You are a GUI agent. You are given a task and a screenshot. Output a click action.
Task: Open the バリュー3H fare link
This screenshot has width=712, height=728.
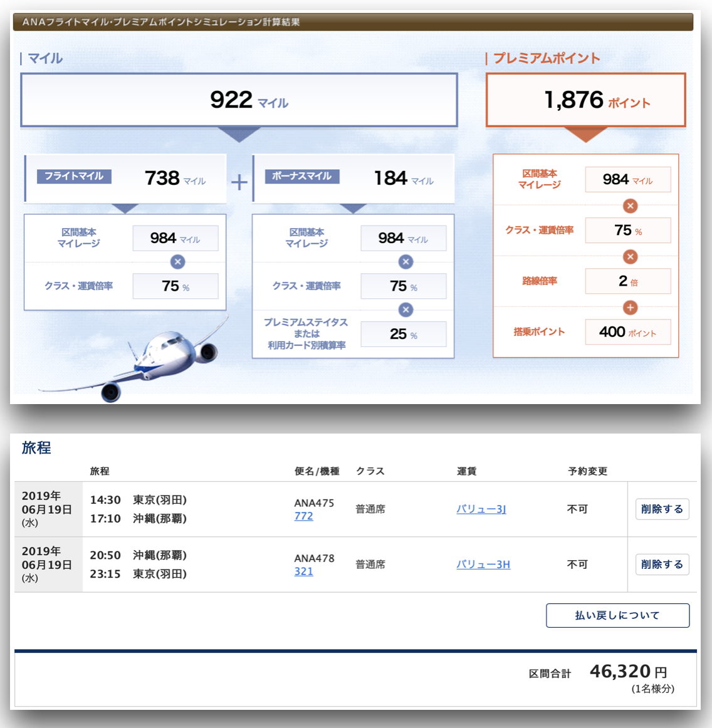pyautogui.click(x=483, y=564)
